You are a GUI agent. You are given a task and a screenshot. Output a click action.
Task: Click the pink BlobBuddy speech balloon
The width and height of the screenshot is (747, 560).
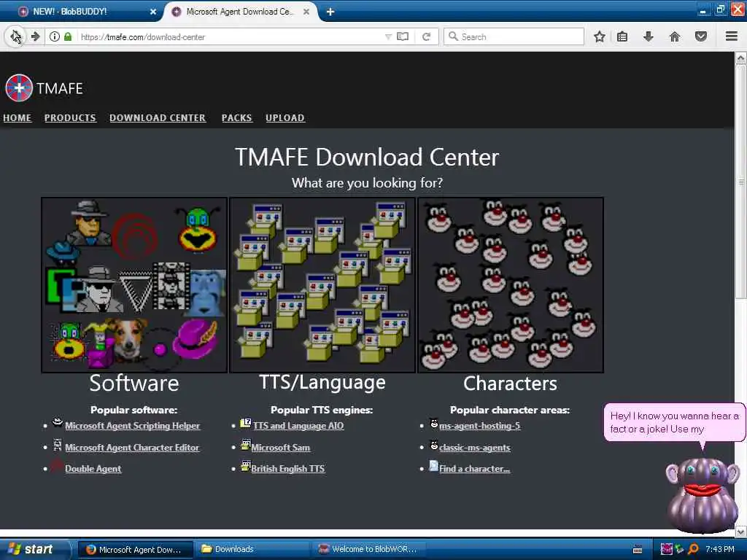point(674,422)
